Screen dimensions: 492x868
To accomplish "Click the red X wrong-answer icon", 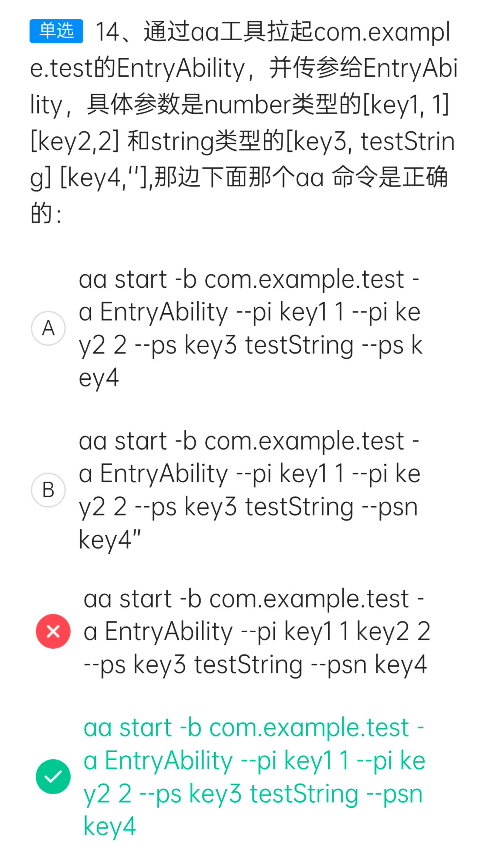I will 53,631.
